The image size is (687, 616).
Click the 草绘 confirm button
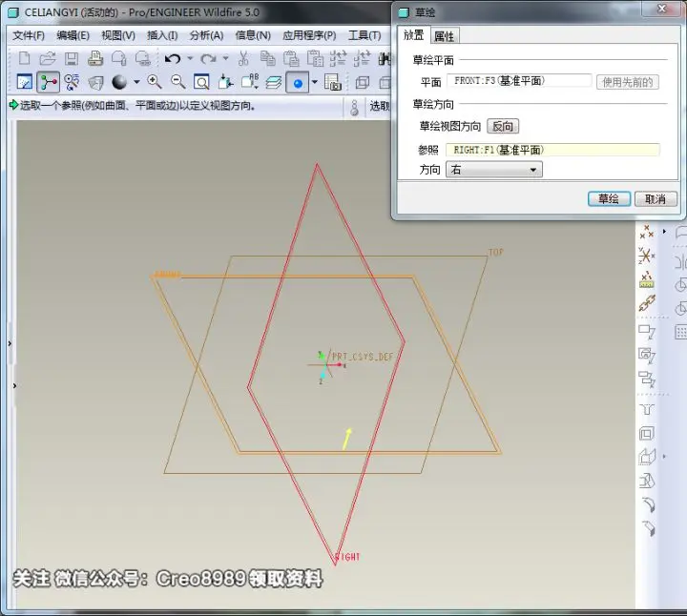609,198
